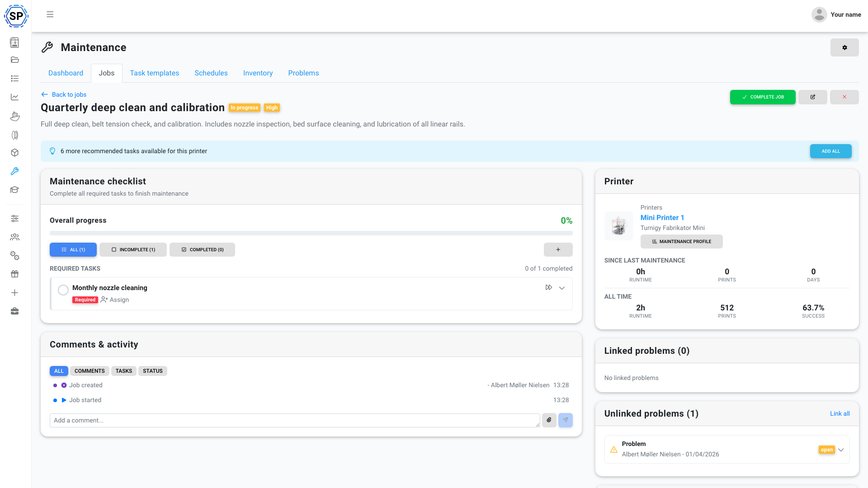Open the Schedules tab
The width and height of the screenshot is (868, 488).
coord(211,73)
